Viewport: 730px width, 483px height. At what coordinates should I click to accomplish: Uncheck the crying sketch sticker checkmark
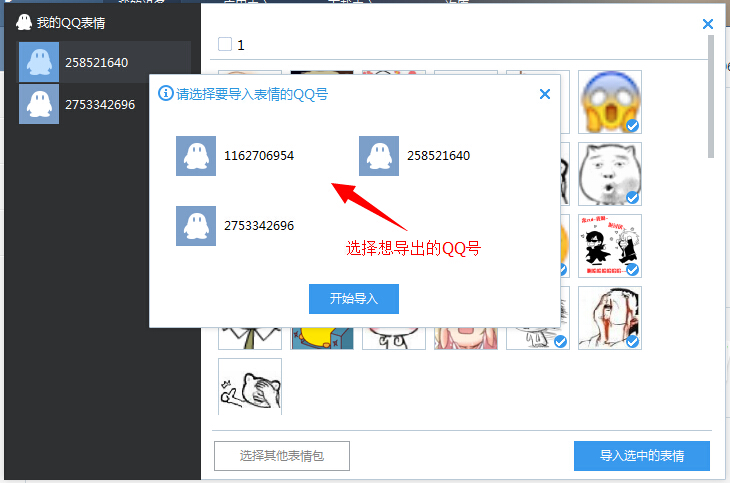point(632,341)
